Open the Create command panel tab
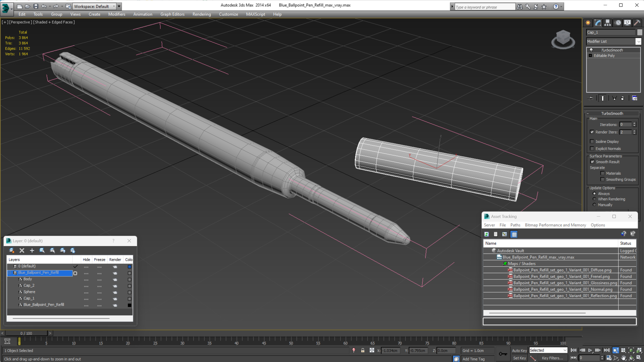Screen dimensions: 644x362 pyautogui.click(x=588, y=23)
